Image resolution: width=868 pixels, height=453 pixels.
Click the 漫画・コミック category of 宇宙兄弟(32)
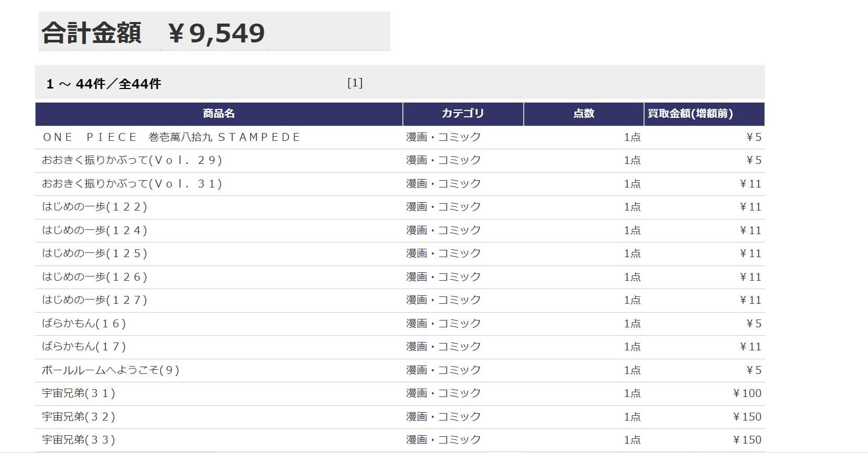[x=443, y=417]
